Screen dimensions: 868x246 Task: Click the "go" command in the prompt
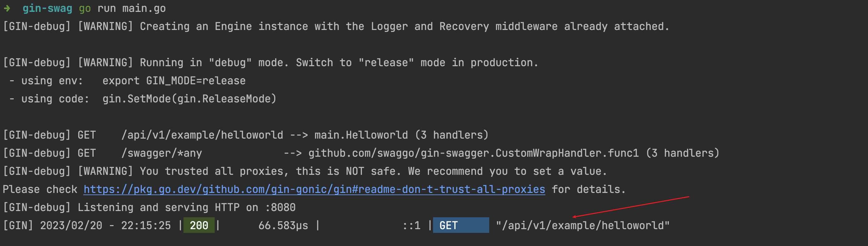coord(85,8)
